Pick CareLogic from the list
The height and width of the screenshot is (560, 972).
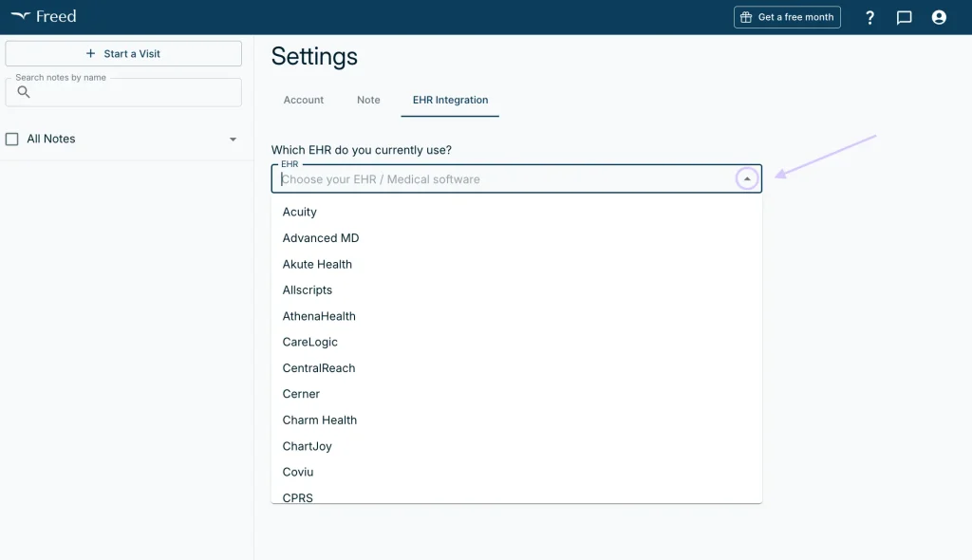516,343
